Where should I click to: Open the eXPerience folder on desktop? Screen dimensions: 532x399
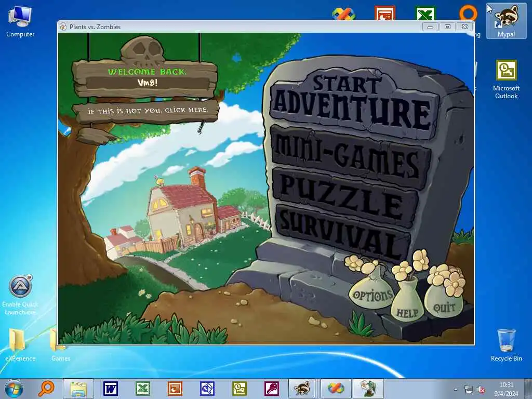pos(20,344)
